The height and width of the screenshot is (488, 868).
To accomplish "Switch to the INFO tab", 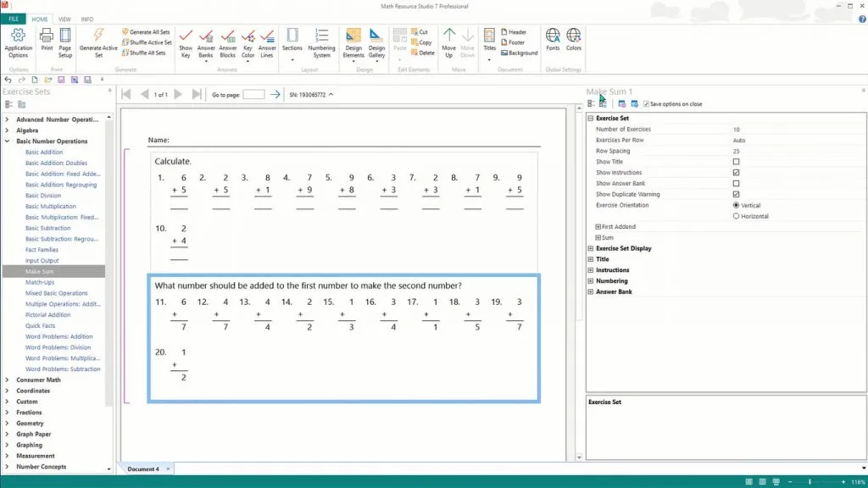I will (87, 19).
